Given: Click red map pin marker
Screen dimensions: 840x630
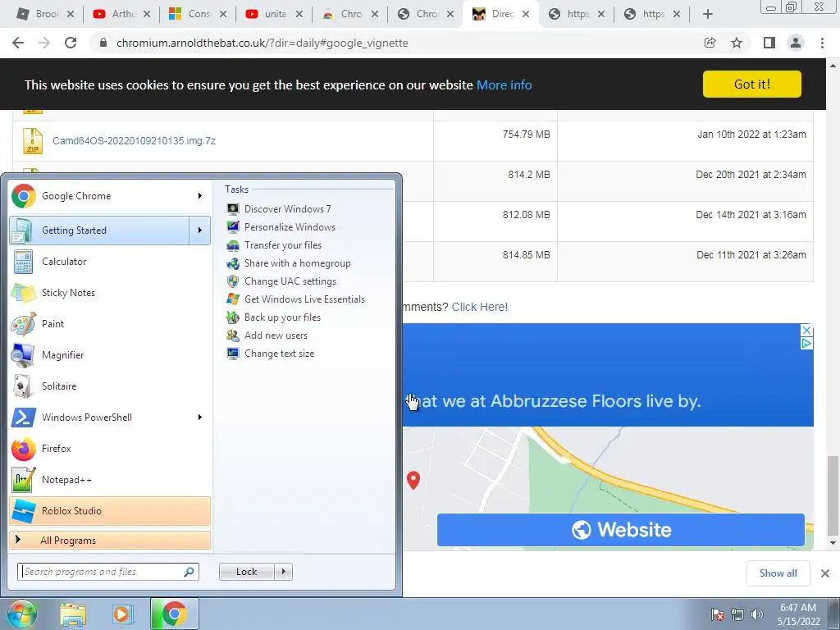Looking at the screenshot, I should pos(413,480).
